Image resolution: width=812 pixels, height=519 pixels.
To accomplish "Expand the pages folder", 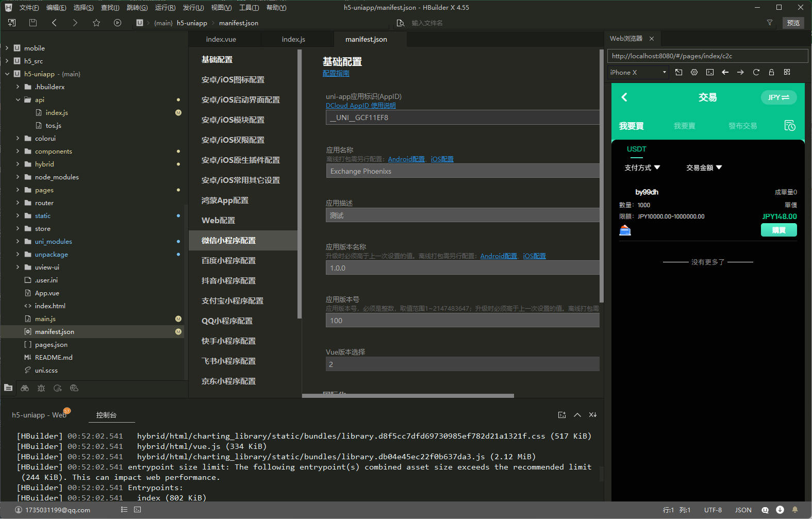I will [18, 190].
